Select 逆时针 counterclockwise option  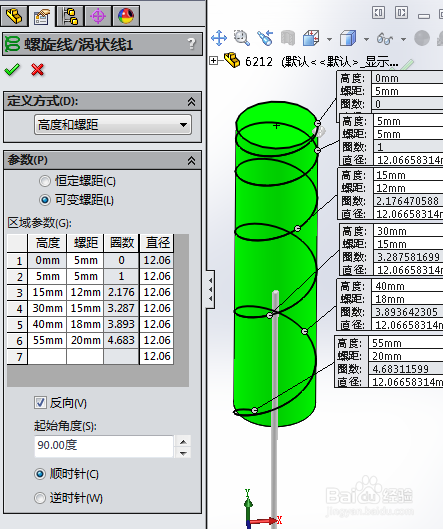click(40, 498)
